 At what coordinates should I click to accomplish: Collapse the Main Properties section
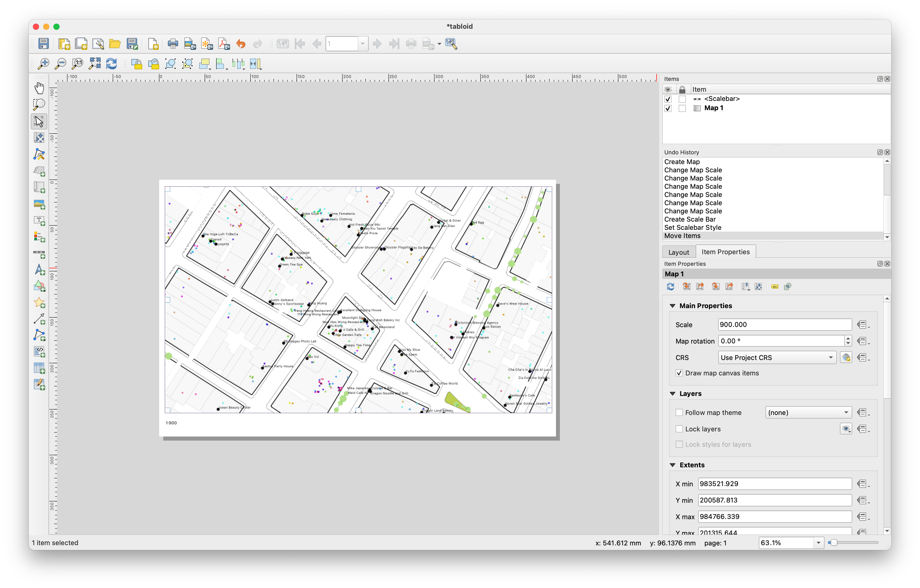click(673, 306)
